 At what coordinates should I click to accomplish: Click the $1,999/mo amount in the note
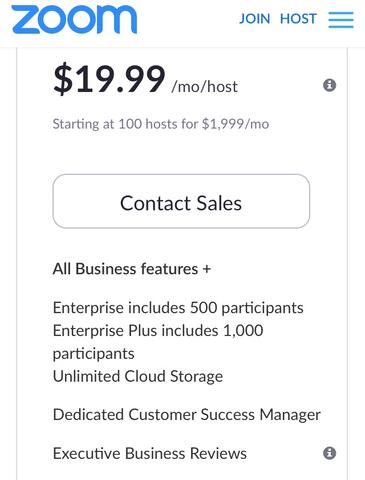235,124
